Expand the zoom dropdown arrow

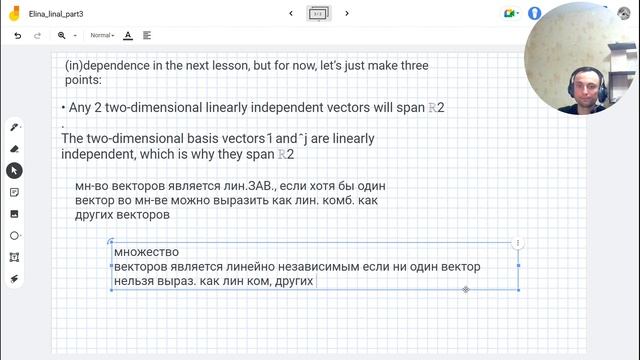[x=75, y=36]
